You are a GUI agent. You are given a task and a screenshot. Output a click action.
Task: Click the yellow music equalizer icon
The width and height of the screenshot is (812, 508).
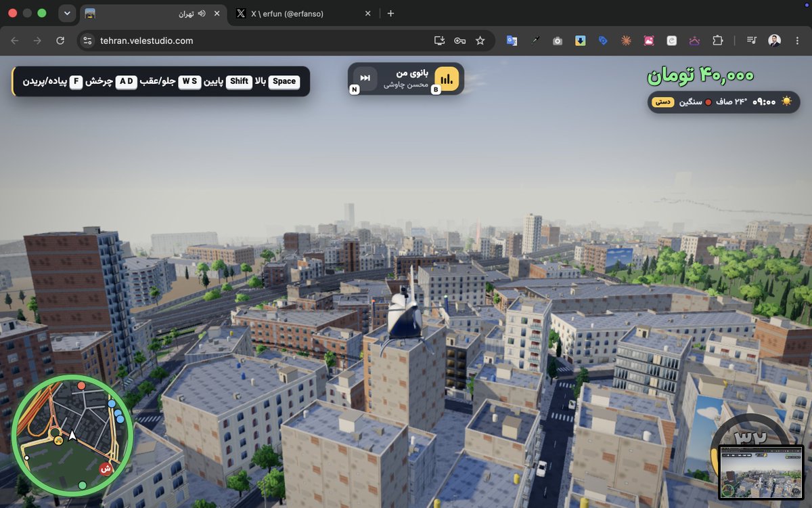point(447,79)
